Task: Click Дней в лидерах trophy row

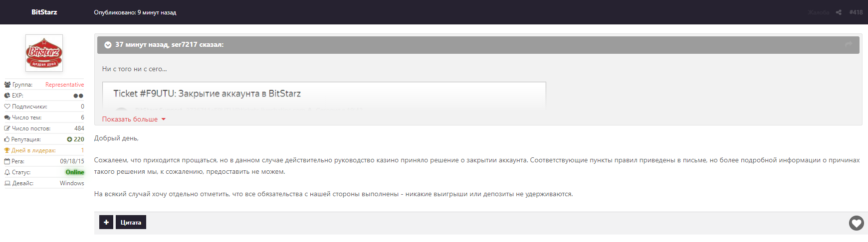Action: point(44,150)
